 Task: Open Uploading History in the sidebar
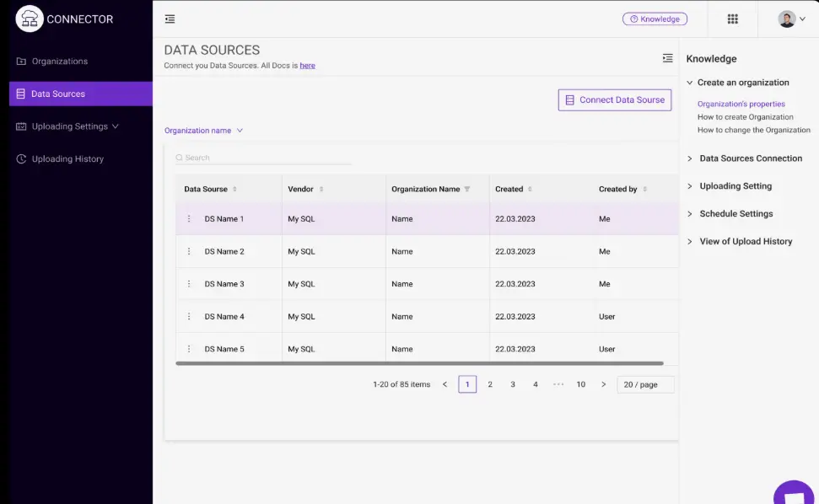(67, 159)
